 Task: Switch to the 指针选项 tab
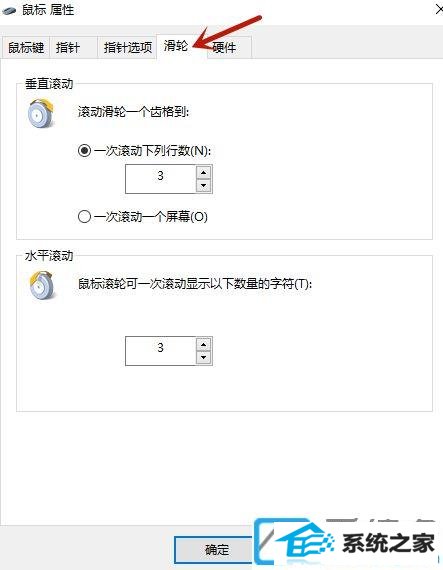click(127, 47)
